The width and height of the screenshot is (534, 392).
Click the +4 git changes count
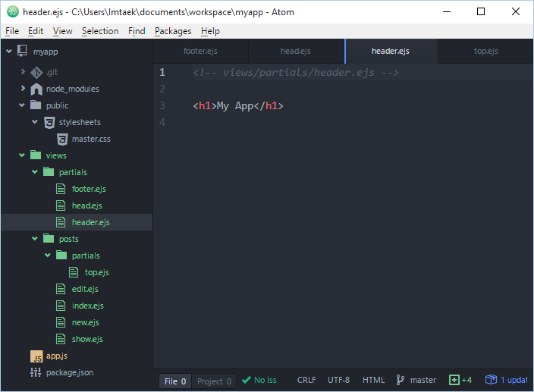pyautogui.click(x=467, y=380)
